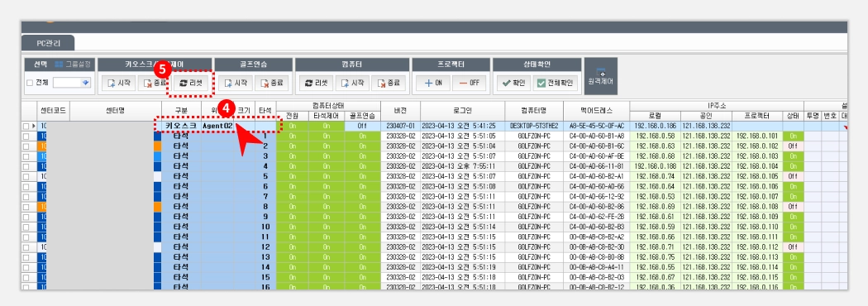The height and width of the screenshot is (306, 868).
Task: Toggle the 전체 select-all checkbox
Action: (30, 83)
